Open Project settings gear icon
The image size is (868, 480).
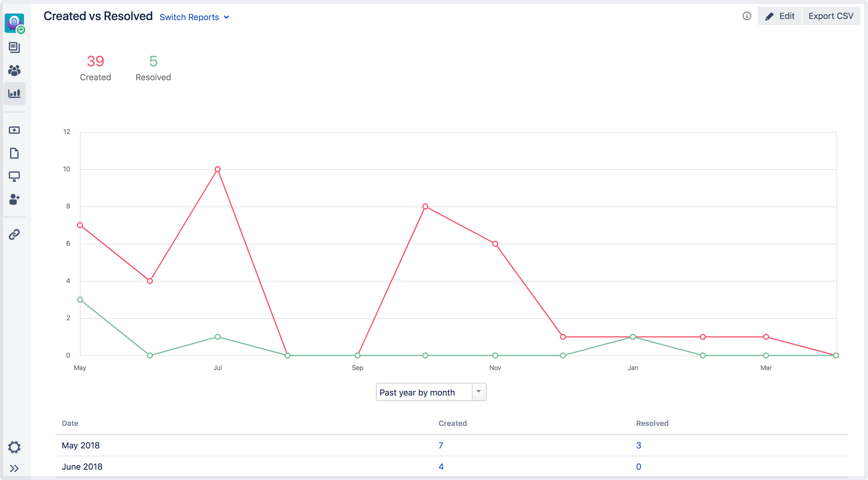click(14, 447)
